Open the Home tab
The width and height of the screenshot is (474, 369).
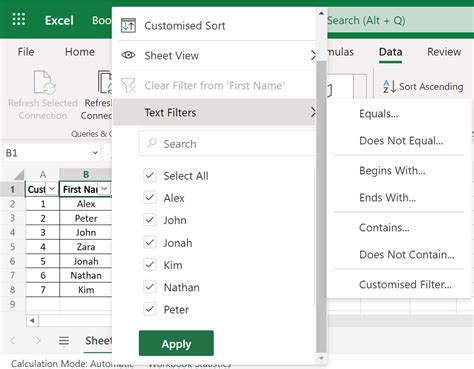pos(80,52)
